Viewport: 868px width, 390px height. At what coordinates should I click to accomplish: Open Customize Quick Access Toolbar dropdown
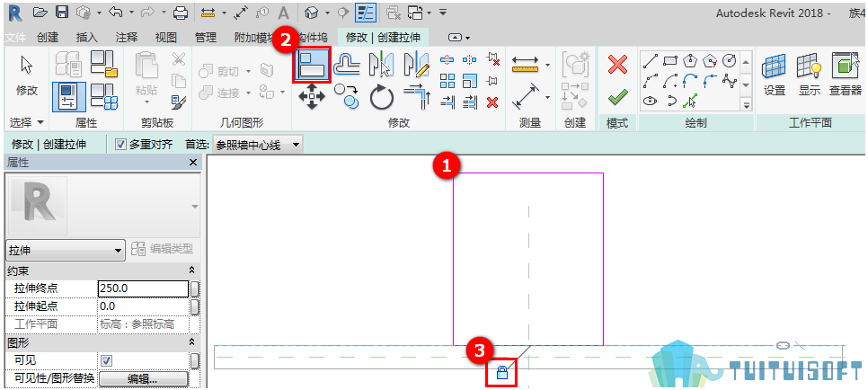coord(442,13)
